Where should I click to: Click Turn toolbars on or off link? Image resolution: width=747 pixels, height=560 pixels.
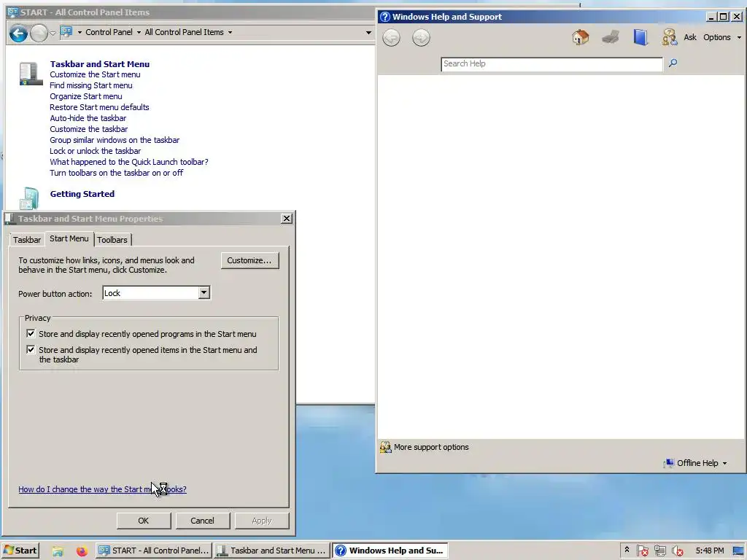116,173
